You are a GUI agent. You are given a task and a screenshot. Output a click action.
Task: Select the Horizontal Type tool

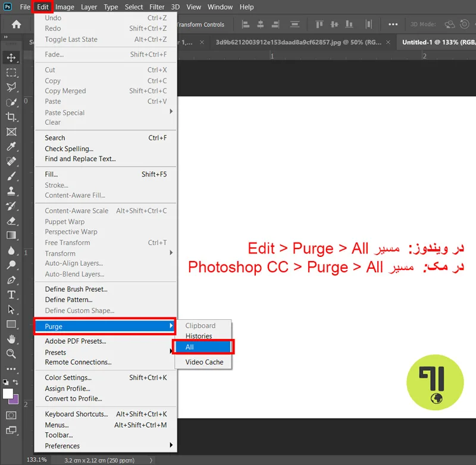[11, 295]
